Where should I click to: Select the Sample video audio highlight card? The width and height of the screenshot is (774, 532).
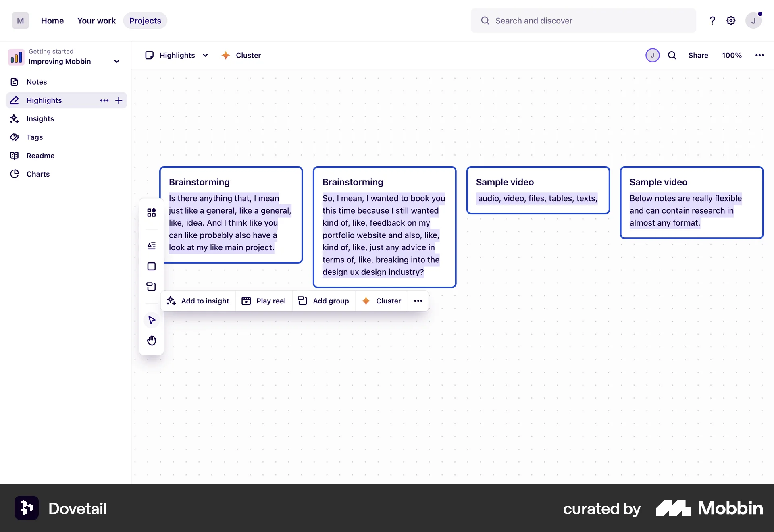click(x=538, y=190)
